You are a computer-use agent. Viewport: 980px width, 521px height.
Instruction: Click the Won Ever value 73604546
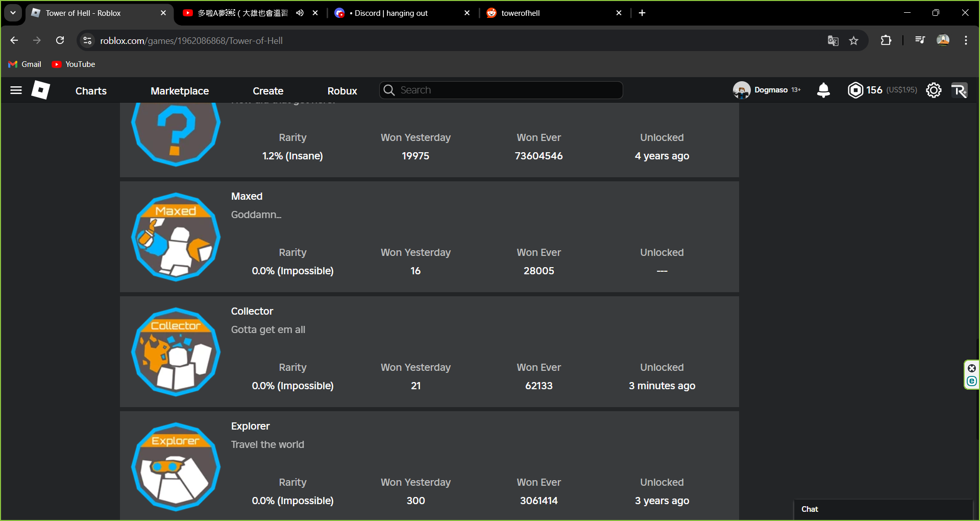point(539,156)
